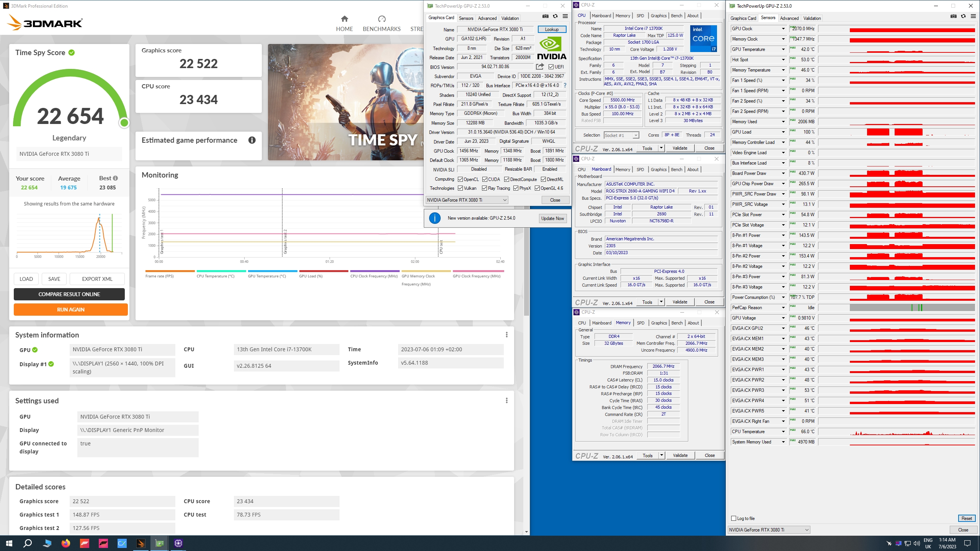This screenshot has width=980, height=551.
Task: Click the info icon next to Best score
Action: (x=116, y=178)
